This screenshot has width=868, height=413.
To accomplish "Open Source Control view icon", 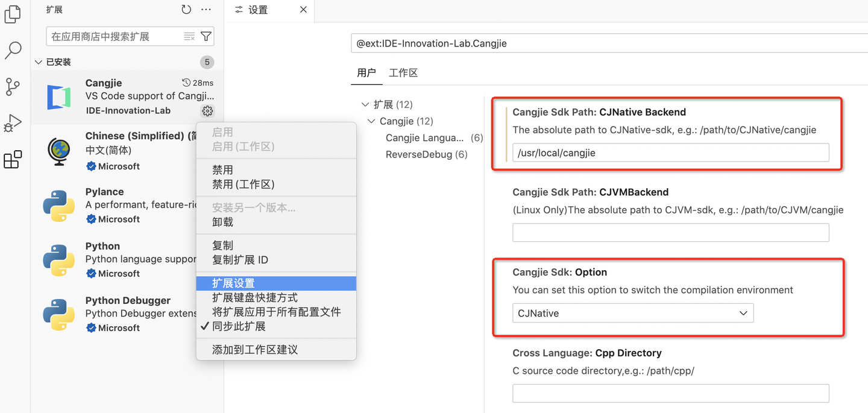I will click(x=13, y=87).
